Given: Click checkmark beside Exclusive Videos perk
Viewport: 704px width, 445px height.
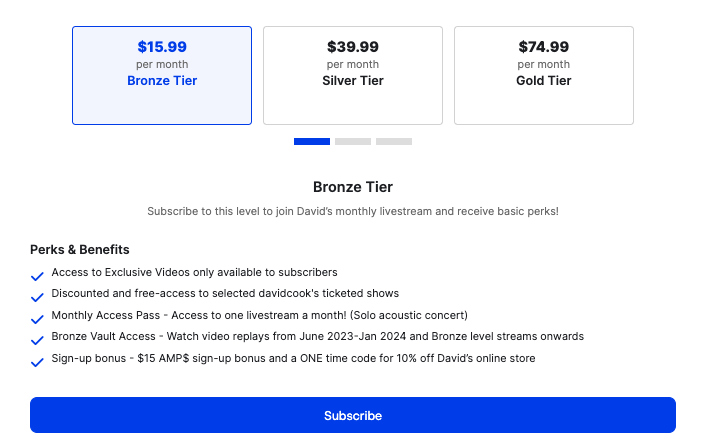Looking at the screenshot, I should pos(37,276).
